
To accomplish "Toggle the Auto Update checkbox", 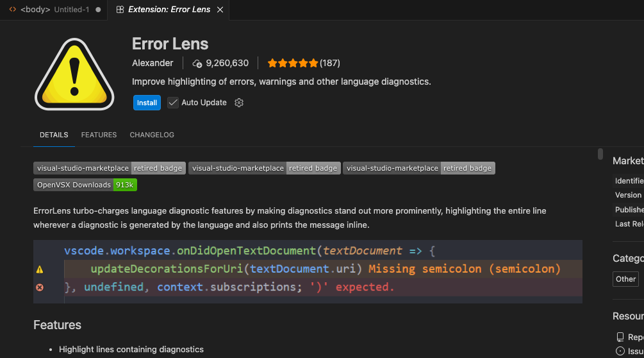I will point(173,103).
